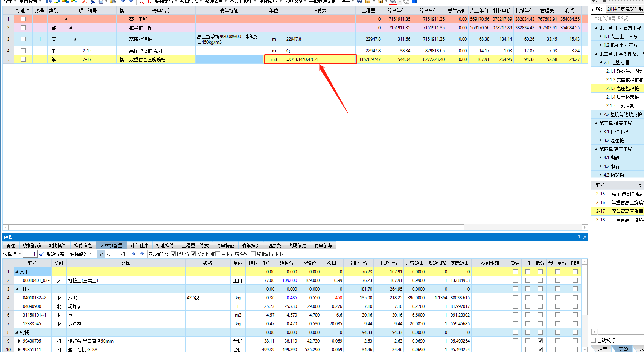This screenshot has width=644, height=352.
Task: Enable the 主材定额名称 checkbox
Action: (x=218, y=254)
